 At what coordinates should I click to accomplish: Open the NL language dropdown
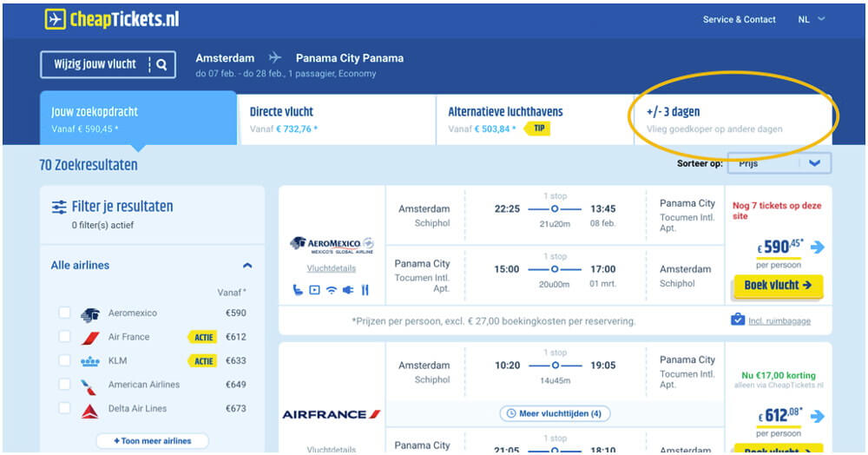point(811,19)
